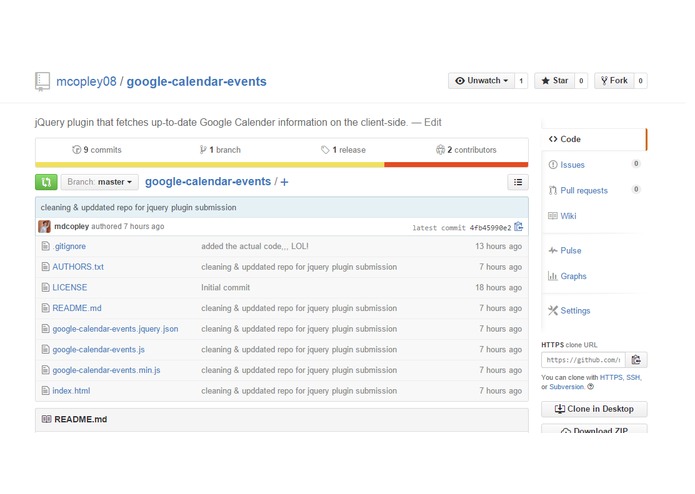Click the mcopley08 owner link
The width and height of the screenshot is (695, 494).
pos(86,82)
